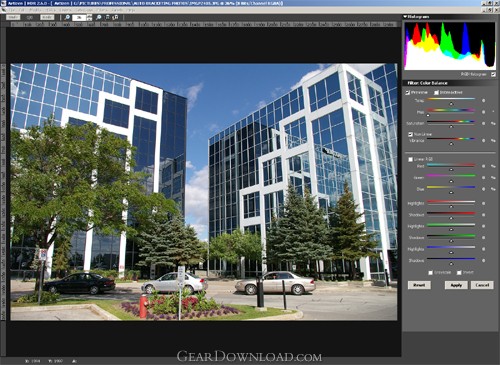
Task: Click the picker icon beside Red slider
Action: [493, 166]
